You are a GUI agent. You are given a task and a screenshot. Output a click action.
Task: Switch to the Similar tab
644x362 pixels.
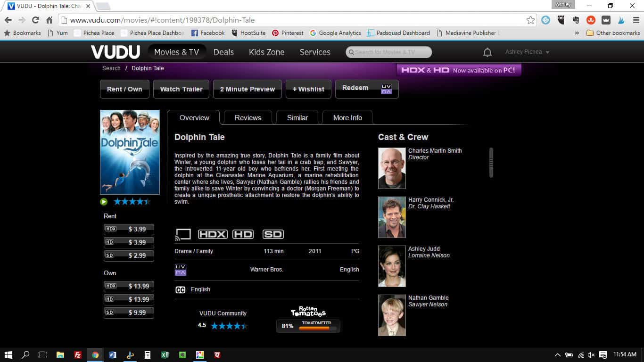pyautogui.click(x=297, y=118)
